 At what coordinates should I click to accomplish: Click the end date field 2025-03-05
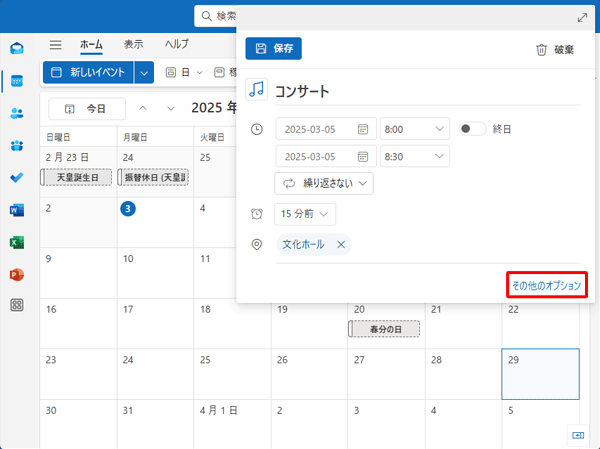pyautogui.click(x=326, y=156)
